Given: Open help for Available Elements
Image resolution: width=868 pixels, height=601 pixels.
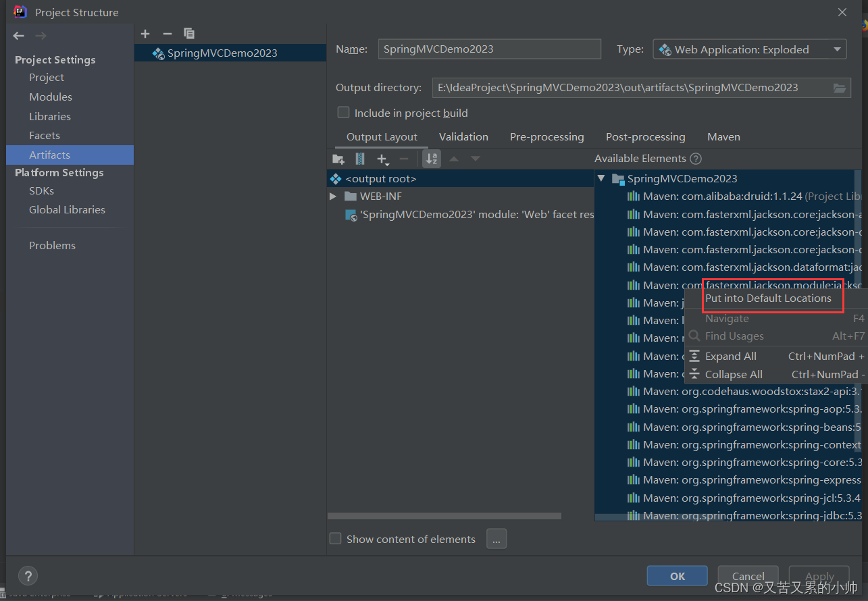Looking at the screenshot, I should pyautogui.click(x=696, y=159).
